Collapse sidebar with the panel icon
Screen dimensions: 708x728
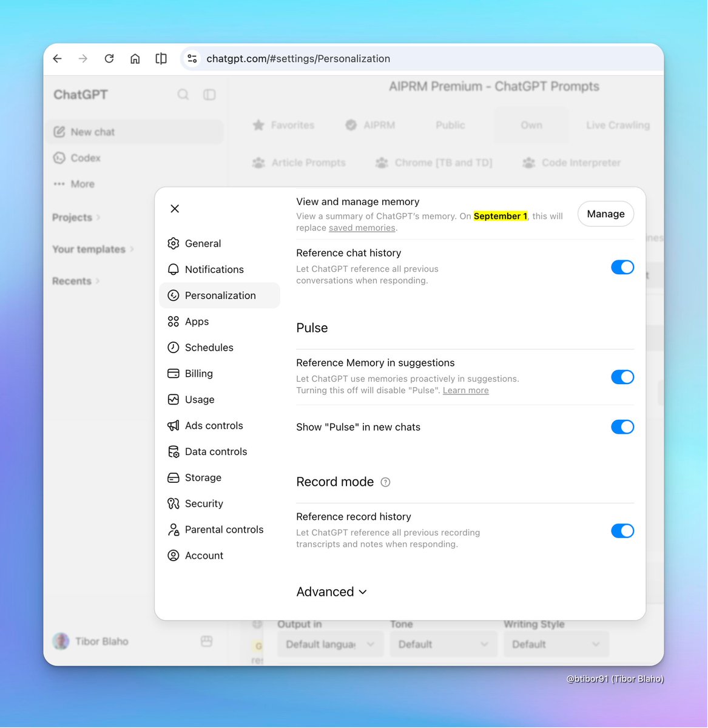(209, 95)
